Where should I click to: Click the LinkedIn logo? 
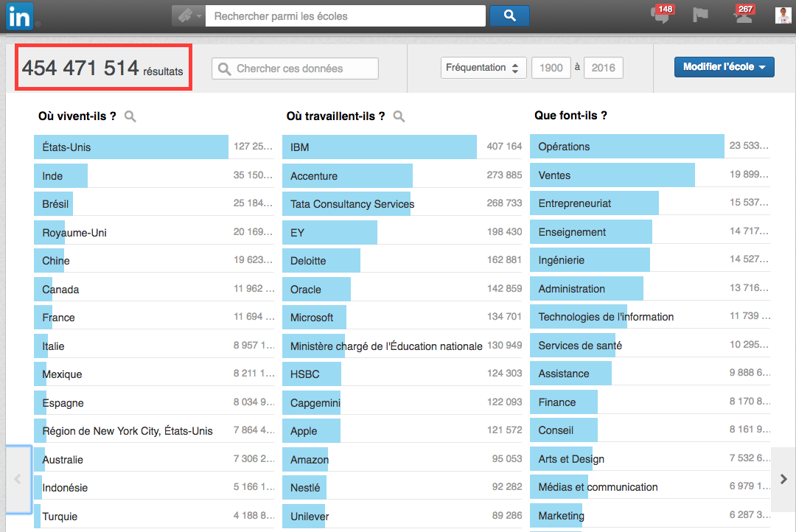click(18, 16)
